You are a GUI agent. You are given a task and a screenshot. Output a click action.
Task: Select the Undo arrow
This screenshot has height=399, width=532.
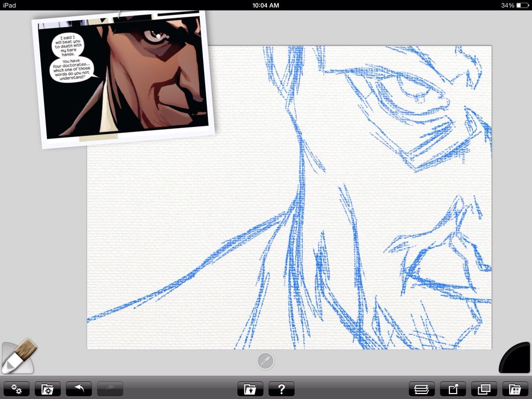(x=78, y=389)
